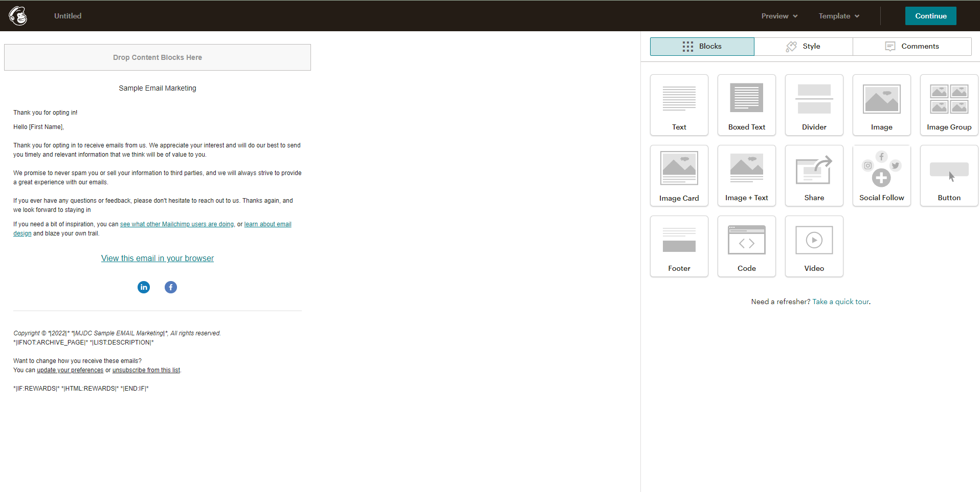Select the Image Card block
Viewport: 980px width, 492px height.
pyautogui.click(x=679, y=175)
